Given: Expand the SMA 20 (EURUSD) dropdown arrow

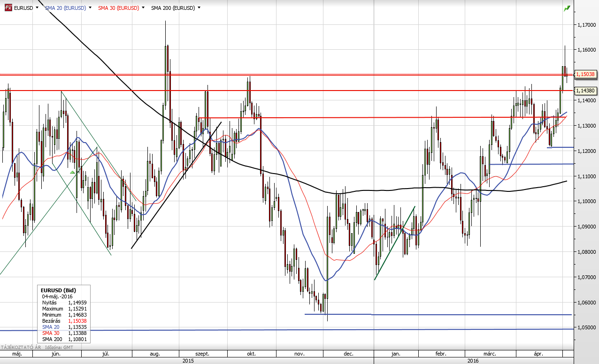Looking at the screenshot, I should tap(90, 8).
